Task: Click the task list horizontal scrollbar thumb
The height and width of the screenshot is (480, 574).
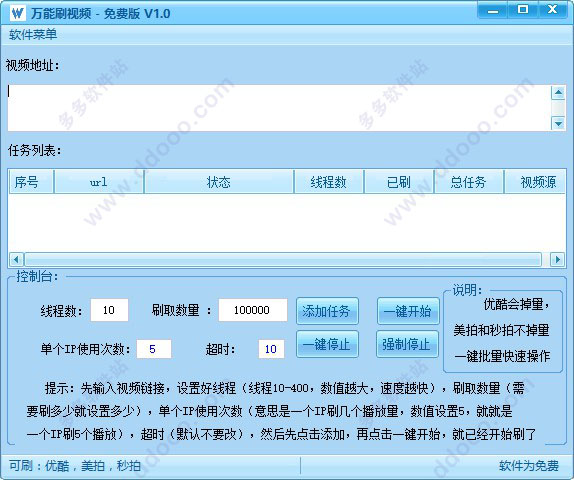Action: click(x=283, y=260)
